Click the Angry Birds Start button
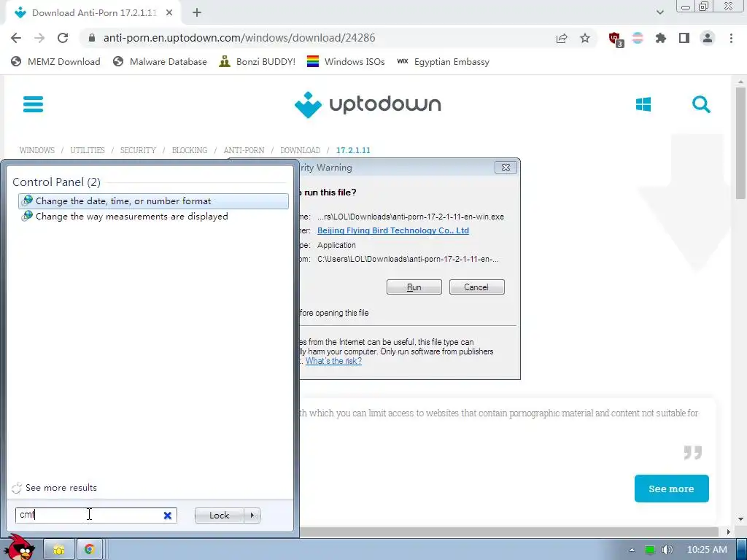Viewport: 747px width, 560px height. pyautogui.click(x=19, y=548)
